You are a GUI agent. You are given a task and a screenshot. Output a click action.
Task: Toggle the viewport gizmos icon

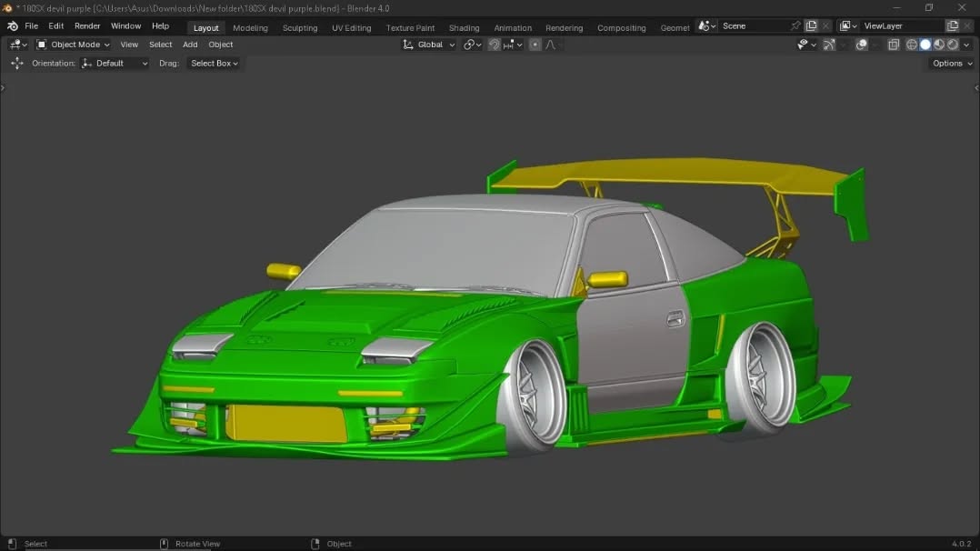click(829, 45)
